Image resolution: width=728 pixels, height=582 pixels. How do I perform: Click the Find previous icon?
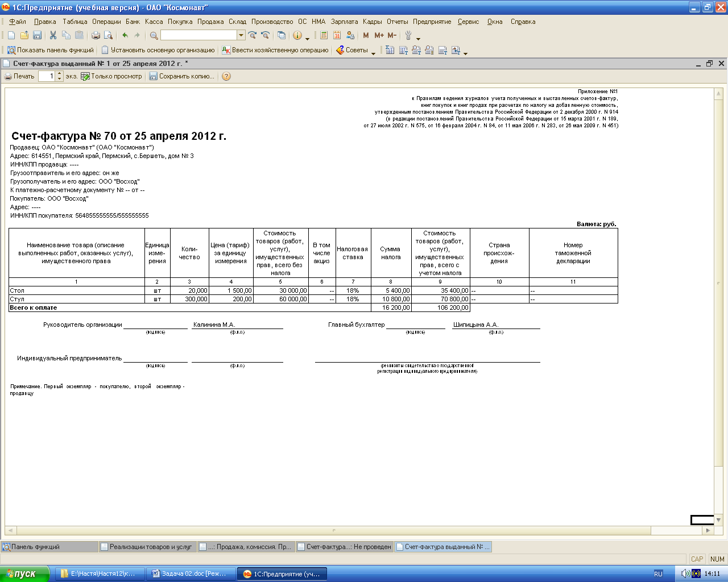pos(265,35)
